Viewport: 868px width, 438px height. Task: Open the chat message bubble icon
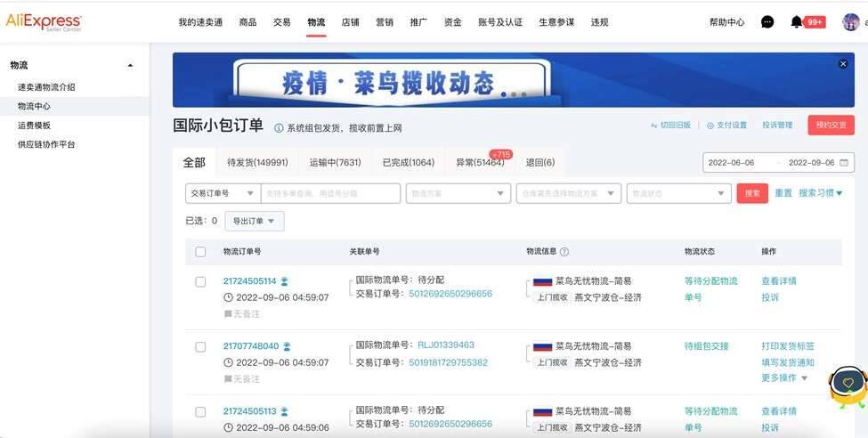point(767,22)
